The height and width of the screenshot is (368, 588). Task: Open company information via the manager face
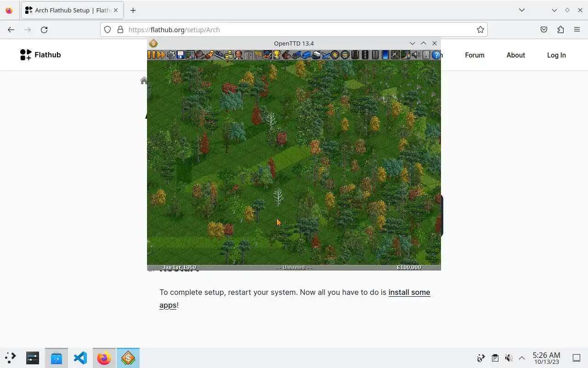tap(238, 55)
